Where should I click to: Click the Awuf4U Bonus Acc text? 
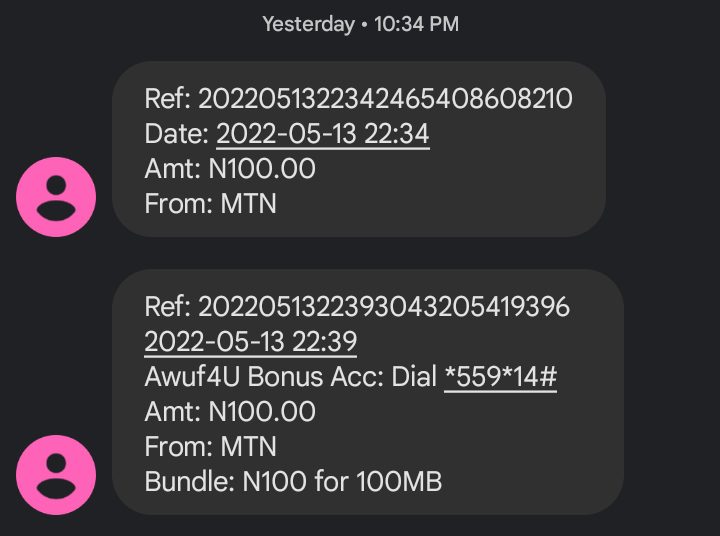coord(260,377)
